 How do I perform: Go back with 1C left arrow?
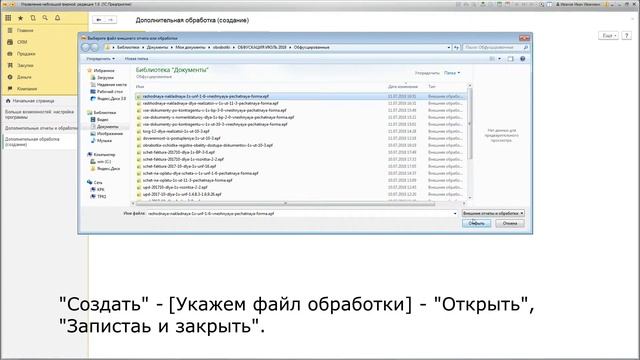pos(98,20)
